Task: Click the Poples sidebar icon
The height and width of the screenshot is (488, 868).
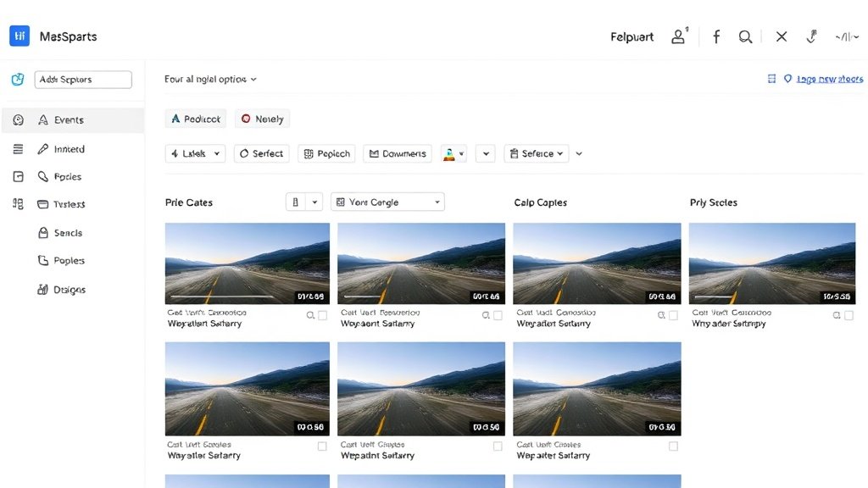Action: click(x=42, y=260)
